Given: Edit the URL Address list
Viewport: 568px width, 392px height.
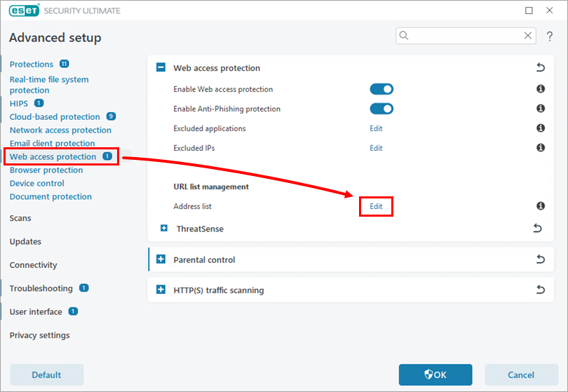Looking at the screenshot, I should pos(376,206).
